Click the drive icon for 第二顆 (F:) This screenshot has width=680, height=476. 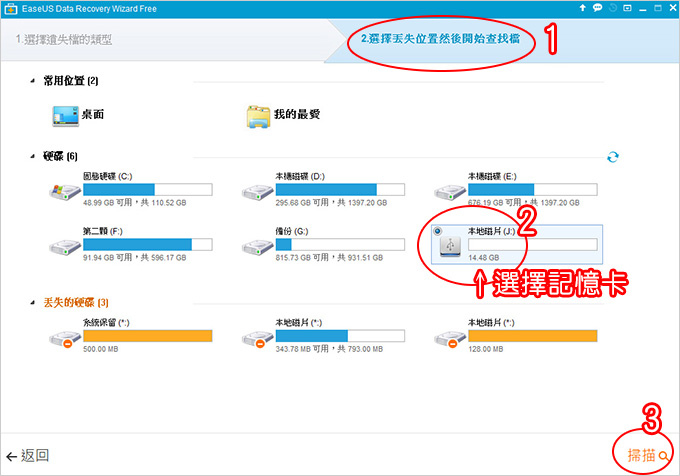tap(65, 247)
